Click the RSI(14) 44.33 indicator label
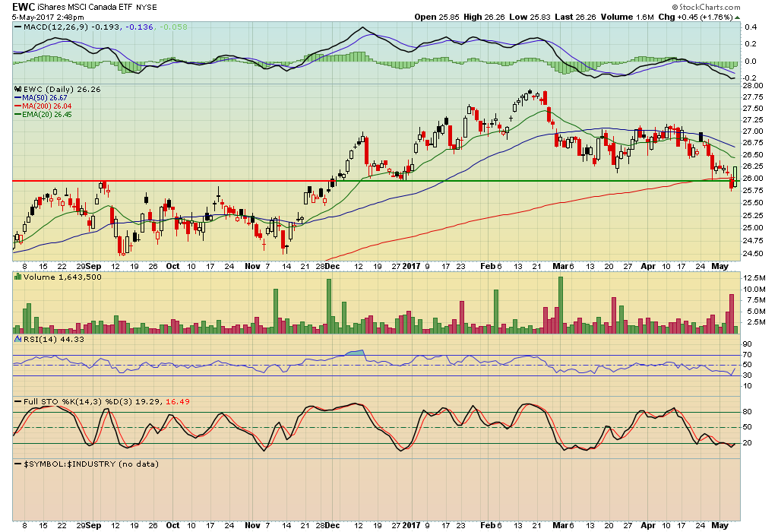Viewport: 778px width, 532px height. tap(54, 340)
